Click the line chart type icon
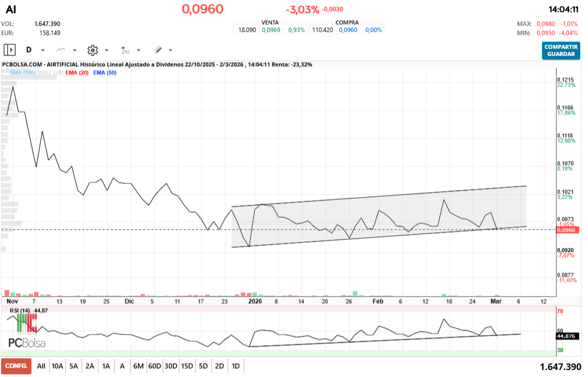 tap(61, 50)
